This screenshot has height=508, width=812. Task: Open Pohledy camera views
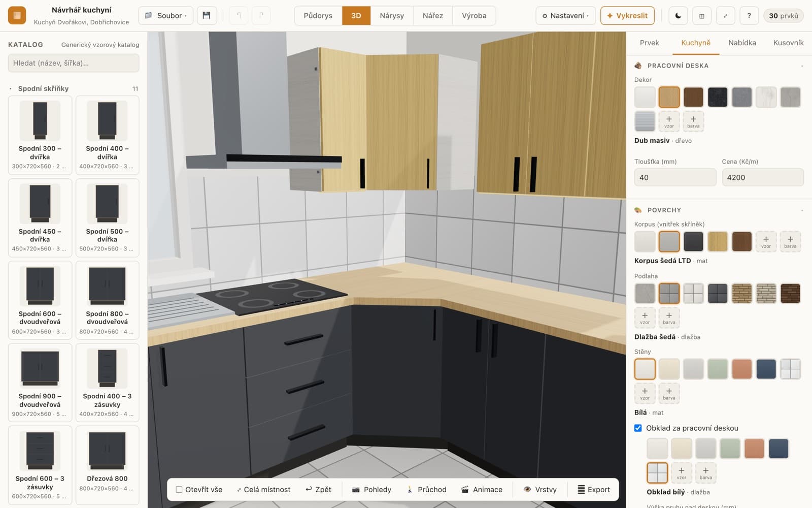click(x=372, y=490)
